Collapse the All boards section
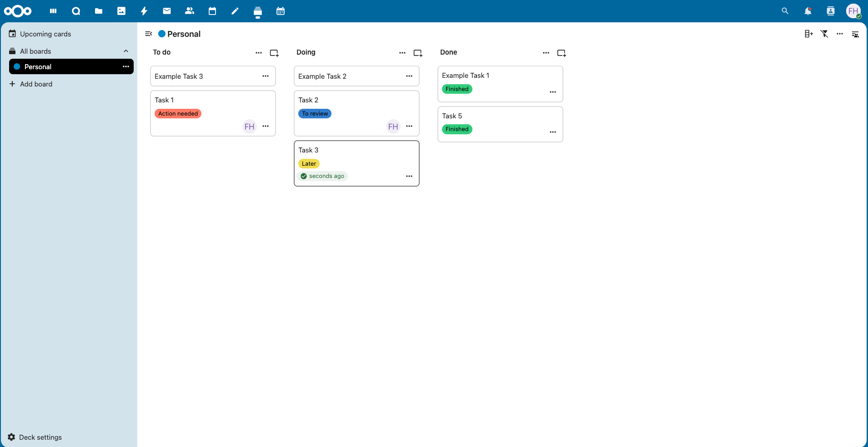Image resolution: width=868 pixels, height=447 pixels. [x=126, y=51]
